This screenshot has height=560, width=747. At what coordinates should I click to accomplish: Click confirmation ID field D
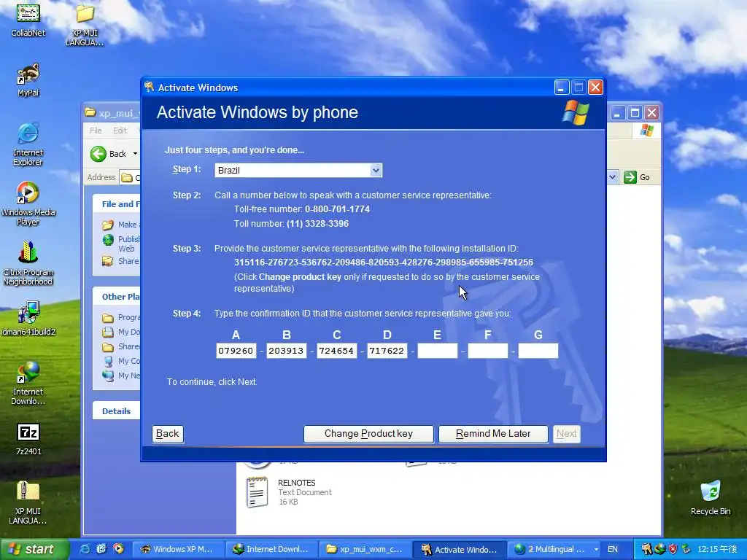coord(387,351)
